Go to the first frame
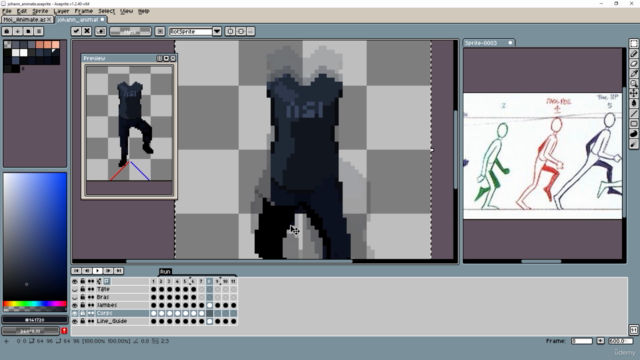Image resolution: width=640 pixels, height=360 pixels. point(76,271)
